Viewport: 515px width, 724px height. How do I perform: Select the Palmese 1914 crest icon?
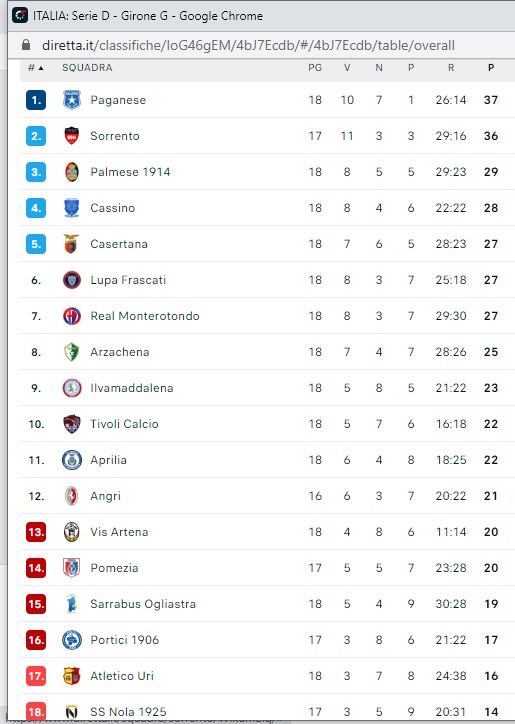72,172
